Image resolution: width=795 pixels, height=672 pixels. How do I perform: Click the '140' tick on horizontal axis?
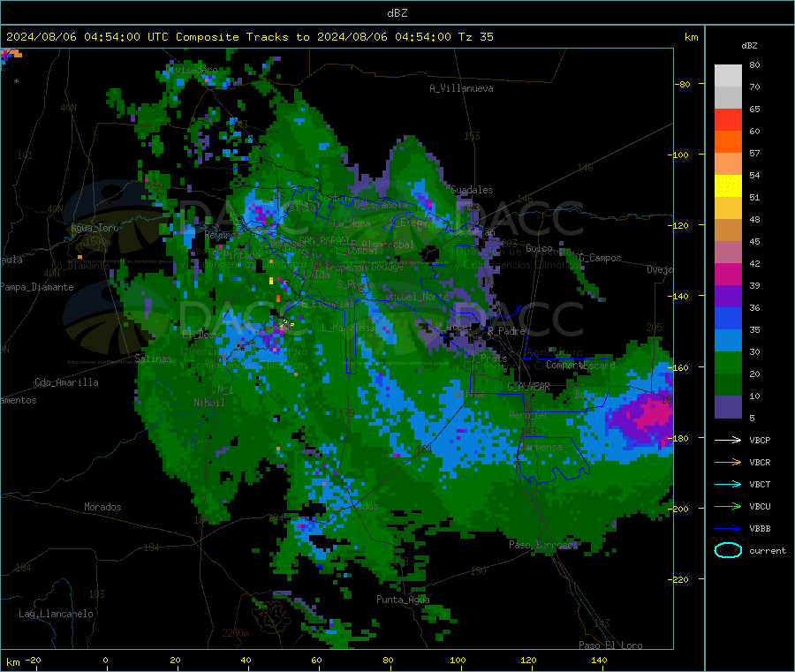(x=599, y=660)
